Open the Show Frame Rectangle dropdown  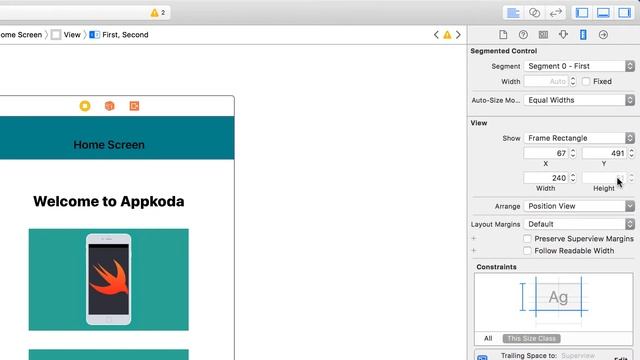pos(579,138)
